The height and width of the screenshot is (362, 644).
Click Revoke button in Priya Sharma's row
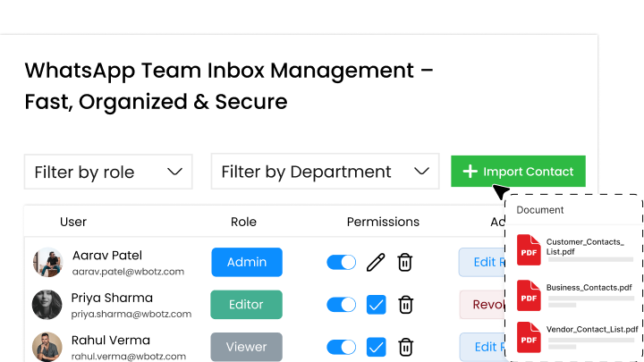pyautogui.click(x=483, y=305)
